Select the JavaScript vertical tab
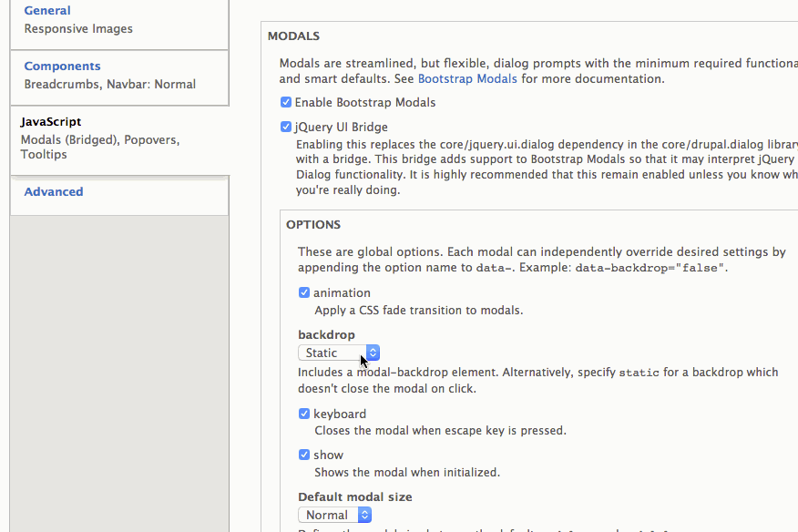Viewport: 798px width, 532px height. [x=50, y=121]
